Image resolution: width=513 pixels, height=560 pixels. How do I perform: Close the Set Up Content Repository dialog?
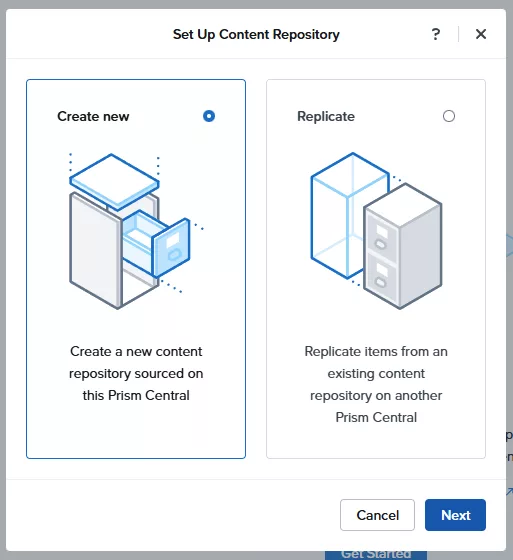pyautogui.click(x=481, y=34)
